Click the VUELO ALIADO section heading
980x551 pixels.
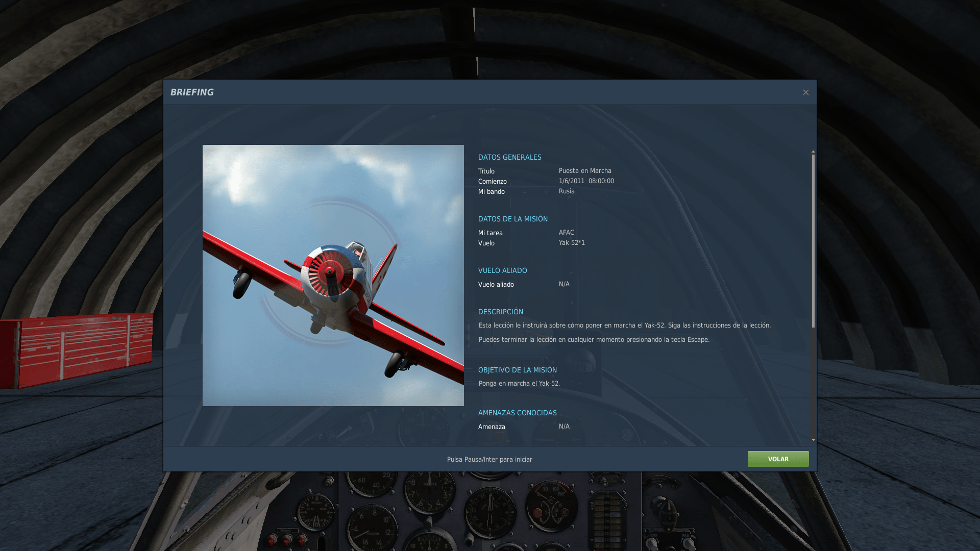click(502, 270)
